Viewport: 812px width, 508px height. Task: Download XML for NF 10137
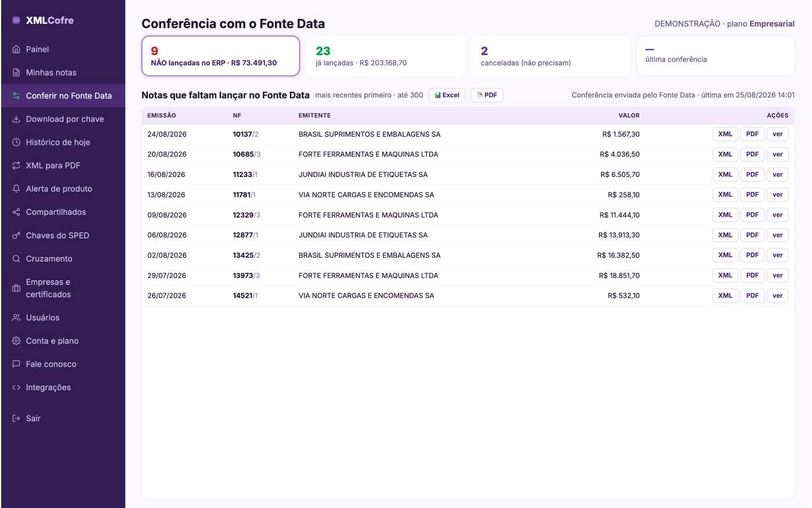(x=725, y=134)
